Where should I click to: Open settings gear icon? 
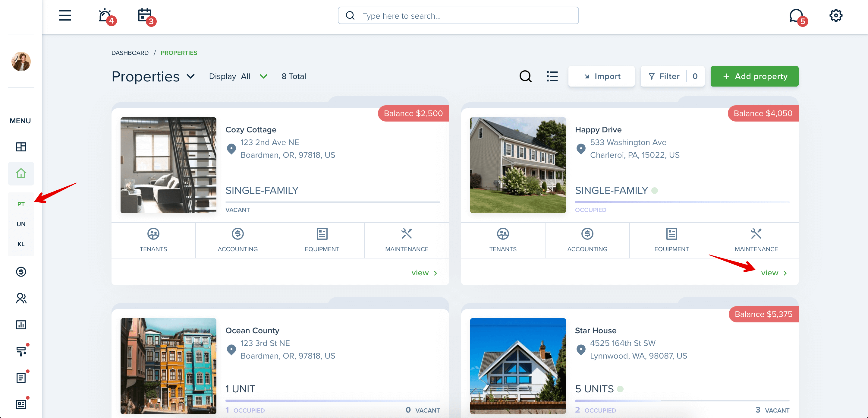(x=836, y=15)
